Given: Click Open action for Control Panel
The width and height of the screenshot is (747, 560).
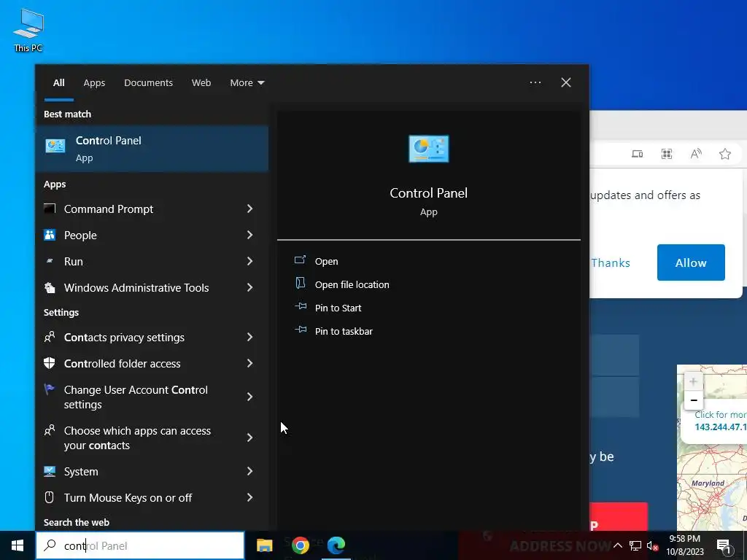Looking at the screenshot, I should (x=326, y=261).
